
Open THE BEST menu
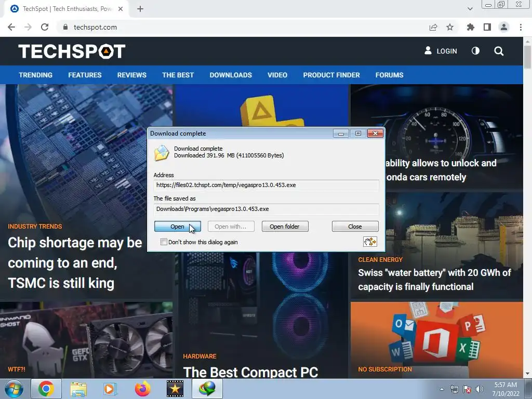point(178,75)
